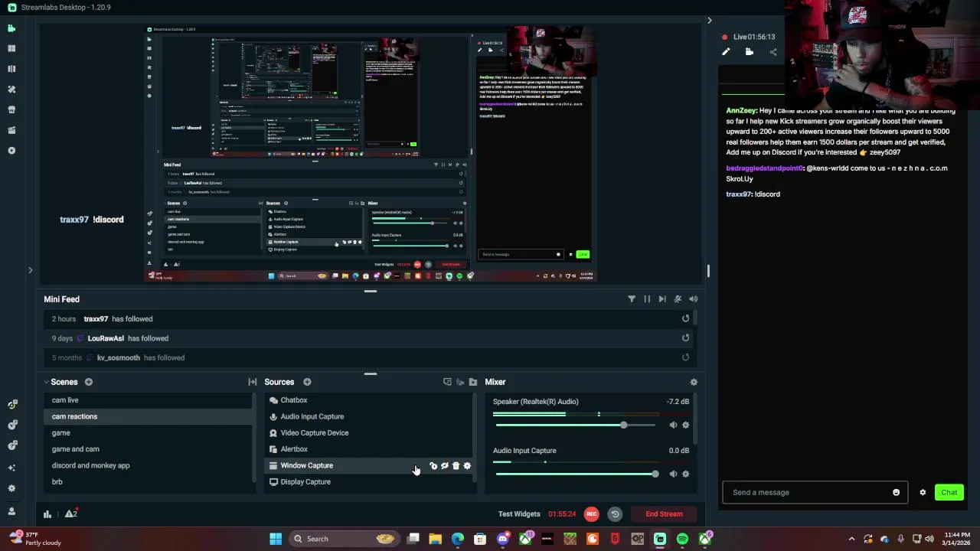Viewport: 980px width, 551px height.
Task: Collapse chat panel with top chevron
Action: tap(709, 21)
